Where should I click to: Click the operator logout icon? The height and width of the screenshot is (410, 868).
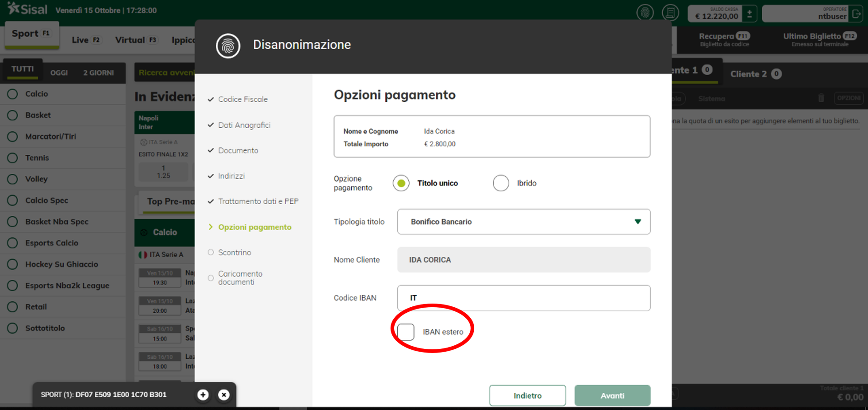coord(856,14)
